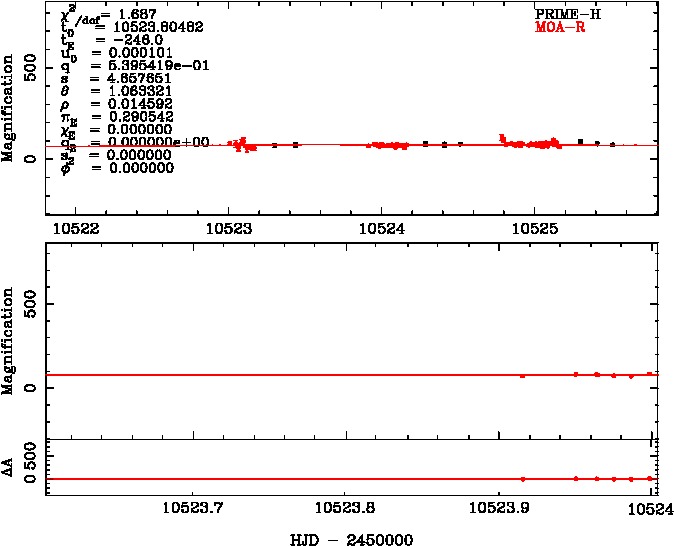Click the red MOA-R legend label
The height and width of the screenshot is (546, 674).
[x=561, y=28]
